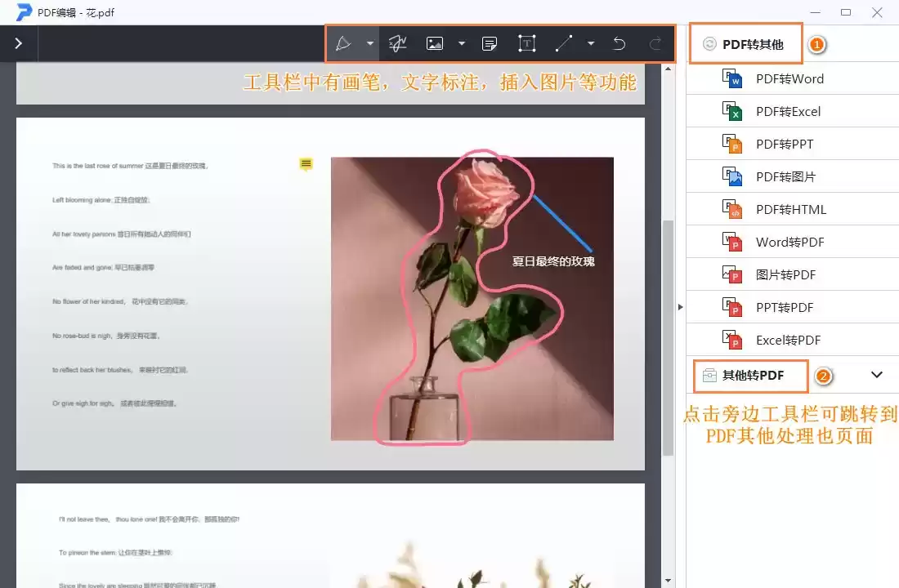This screenshot has height=588, width=899.
Task: Select PDF转Excel conversion option
Action: point(788,112)
